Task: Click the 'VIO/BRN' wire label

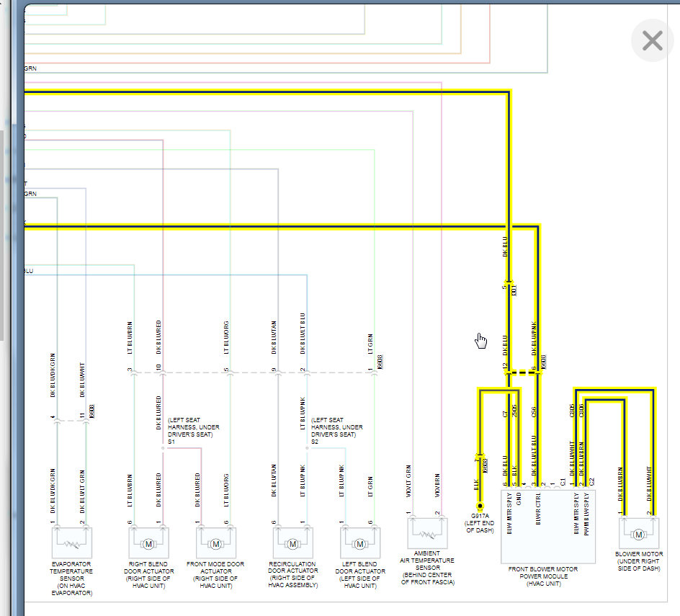Action: click(x=437, y=486)
